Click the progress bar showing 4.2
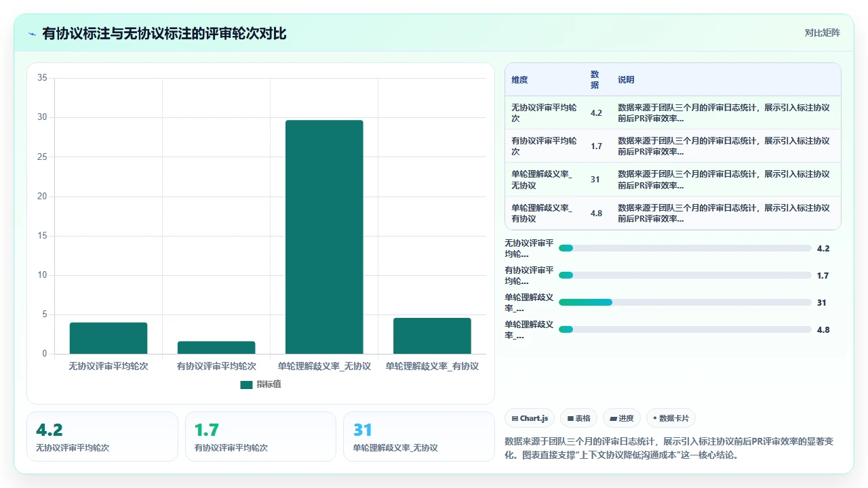Viewport: 868px width, 488px height. click(685, 248)
